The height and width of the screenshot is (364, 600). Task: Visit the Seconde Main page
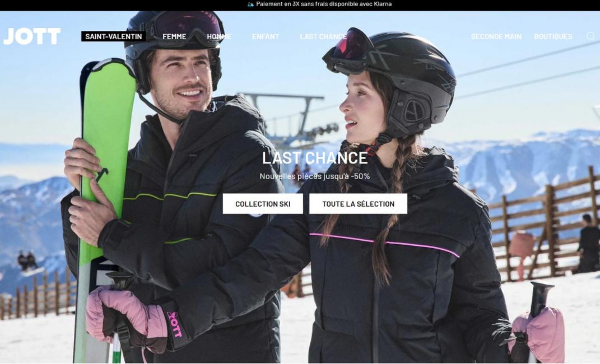496,36
